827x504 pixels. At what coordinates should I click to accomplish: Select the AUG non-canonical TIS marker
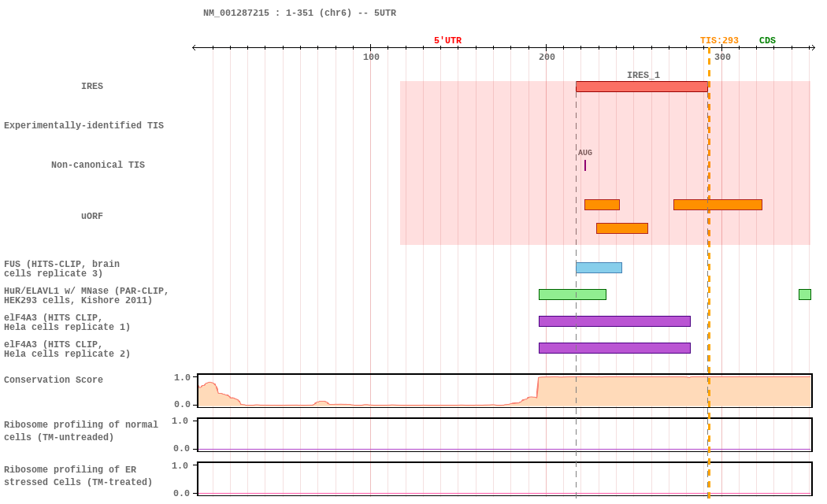pyautogui.click(x=585, y=165)
